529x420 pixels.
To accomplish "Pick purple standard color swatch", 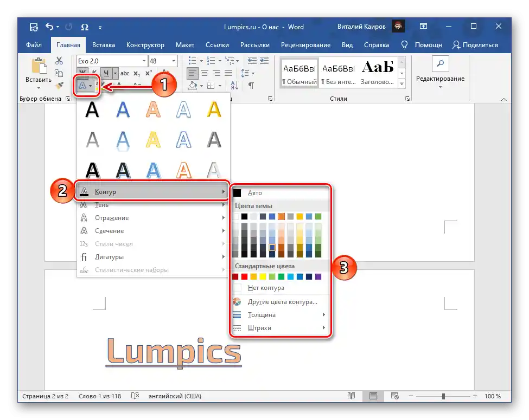I will (x=318, y=277).
